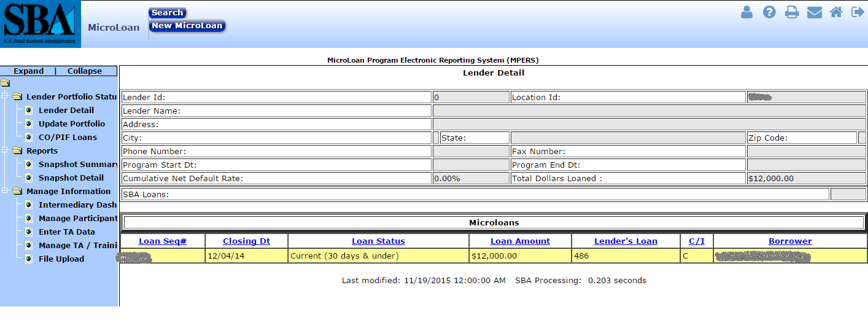Open Snapshot Detail report

(71, 178)
